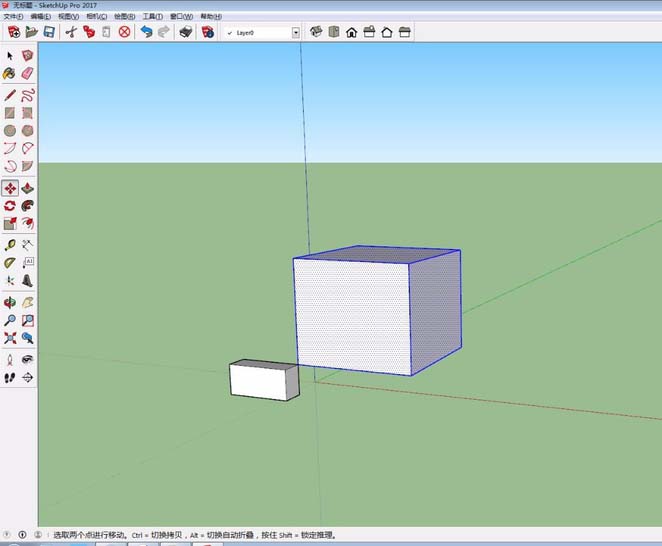Select the Walk footprints tool
This screenshot has height=546, width=662.
(x=10, y=378)
